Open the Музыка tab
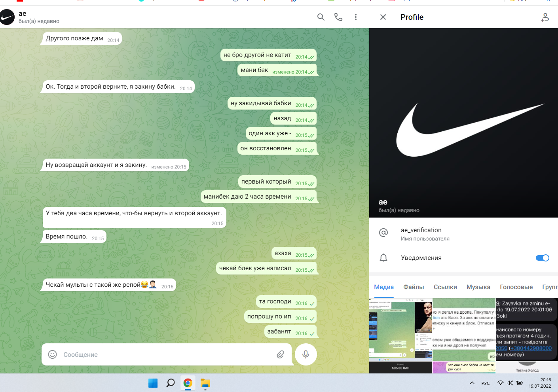The height and width of the screenshot is (392, 558). click(x=478, y=287)
